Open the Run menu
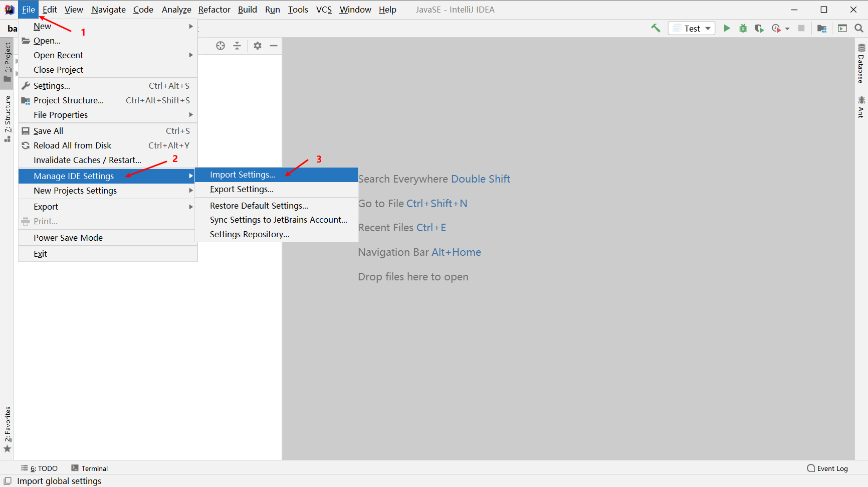The width and height of the screenshot is (868, 487). pos(273,10)
